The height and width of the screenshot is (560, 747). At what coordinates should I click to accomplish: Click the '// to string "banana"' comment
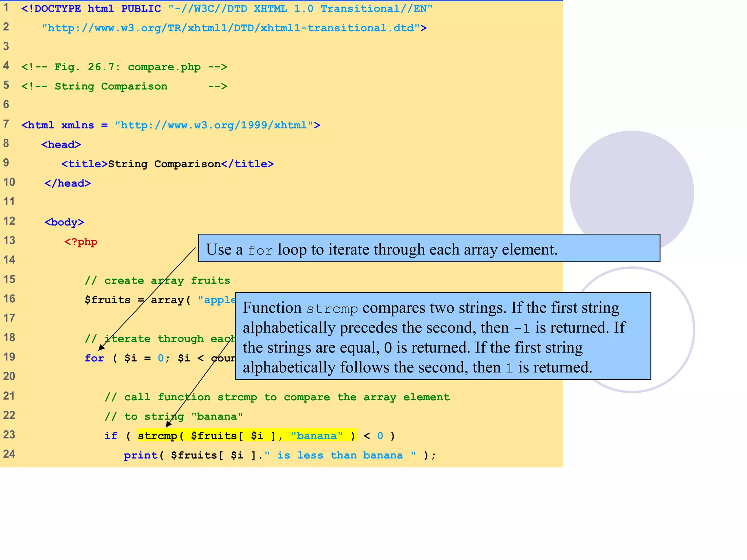[x=174, y=417]
